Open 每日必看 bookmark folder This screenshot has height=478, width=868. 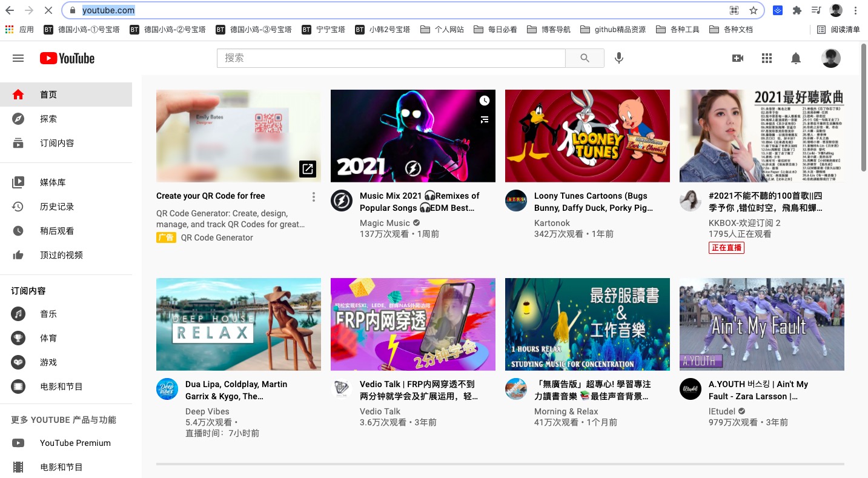495,29
